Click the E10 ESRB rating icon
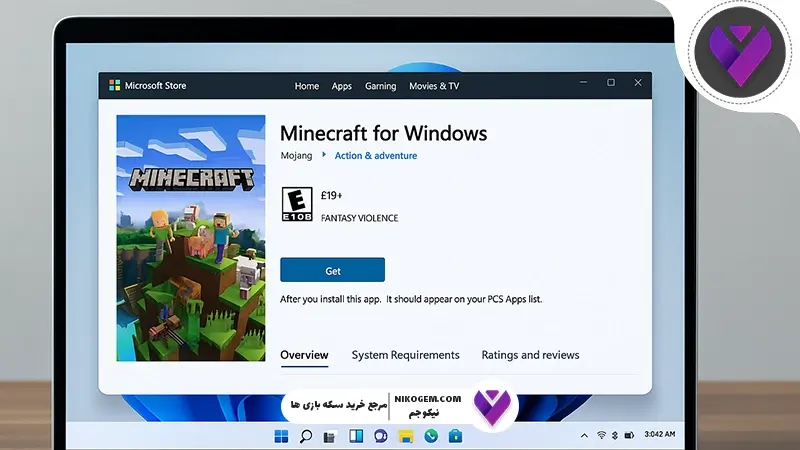The height and width of the screenshot is (450, 800). click(297, 204)
